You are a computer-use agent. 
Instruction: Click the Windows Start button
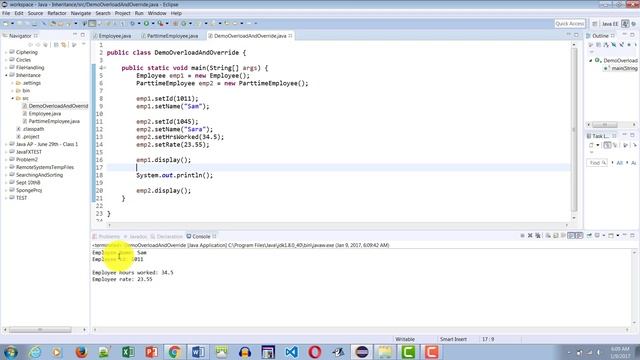click(10, 352)
